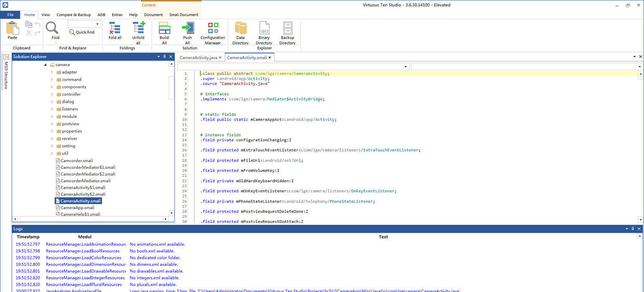The width and height of the screenshot is (644, 292).
Task: Click the Redo arrow icon
Action: coord(38,33)
